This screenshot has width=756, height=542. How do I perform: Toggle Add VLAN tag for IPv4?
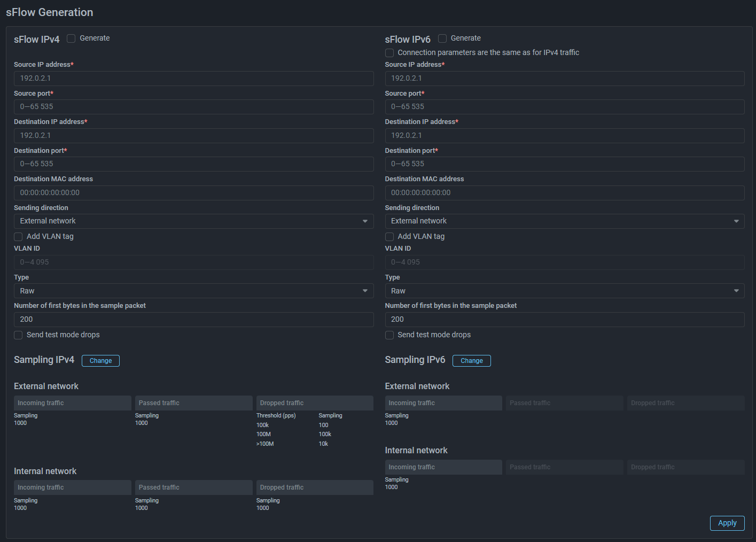point(18,237)
